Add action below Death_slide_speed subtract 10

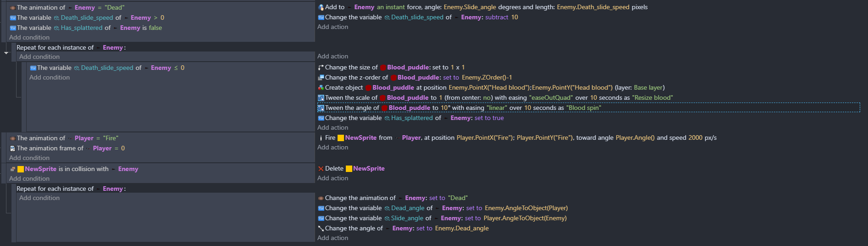[x=333, y=27]
